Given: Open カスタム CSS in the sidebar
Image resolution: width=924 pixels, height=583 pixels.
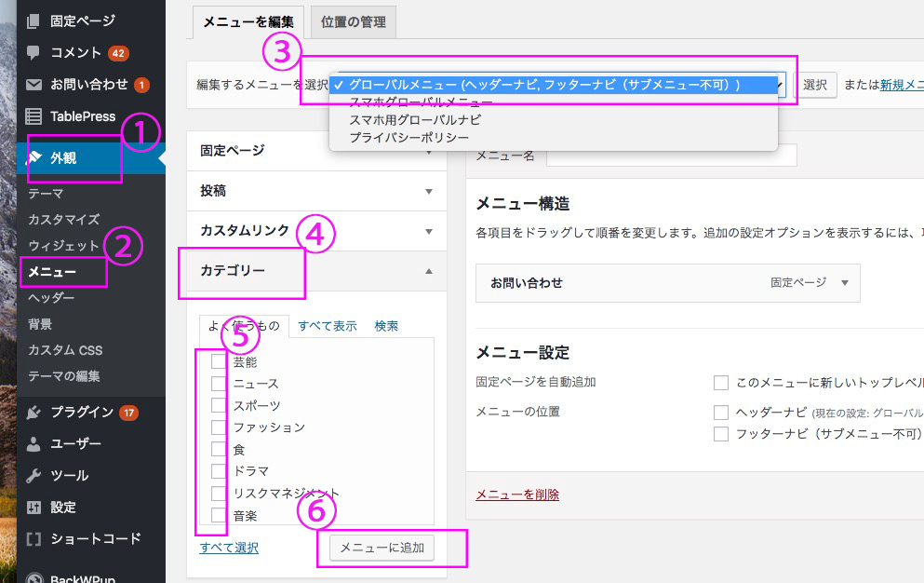Looking at the screenshot, I should point(65,350).
